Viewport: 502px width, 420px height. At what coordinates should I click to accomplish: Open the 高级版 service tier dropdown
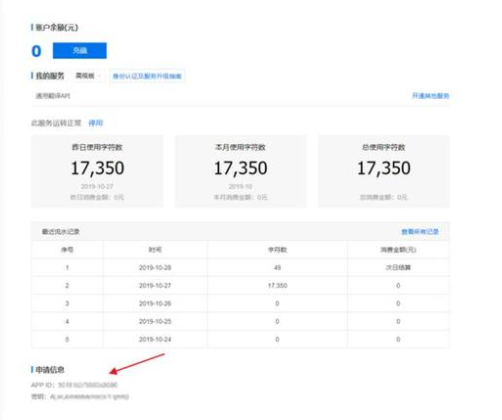click(87, 76)
